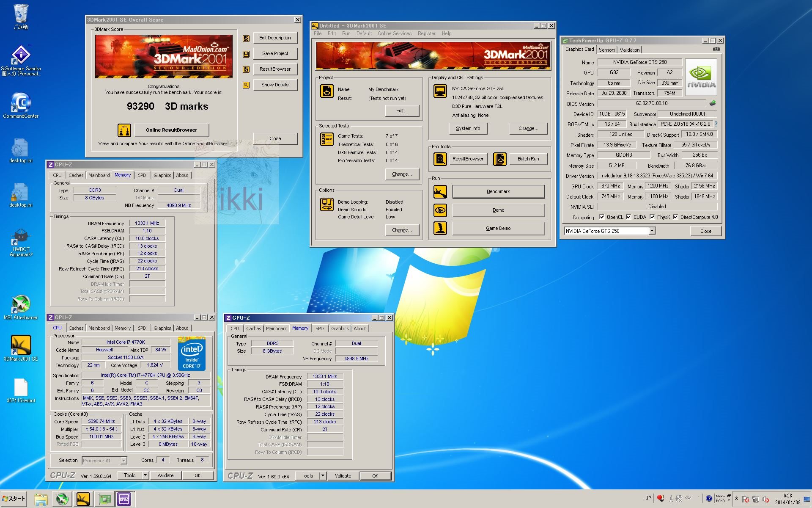Viewport: 812px width, 508px height.
Task: Click the Game Demo button
Action: (x=498, y=228)
